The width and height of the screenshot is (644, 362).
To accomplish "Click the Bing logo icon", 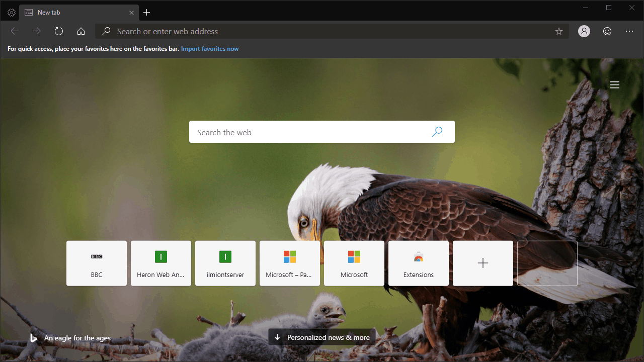I will [x=34, y=338].
